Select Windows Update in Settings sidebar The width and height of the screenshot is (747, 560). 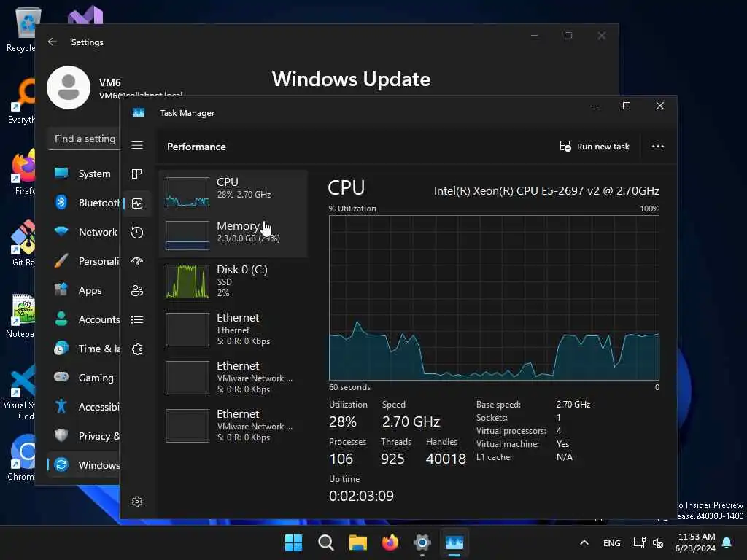click(x=84, y=464)
